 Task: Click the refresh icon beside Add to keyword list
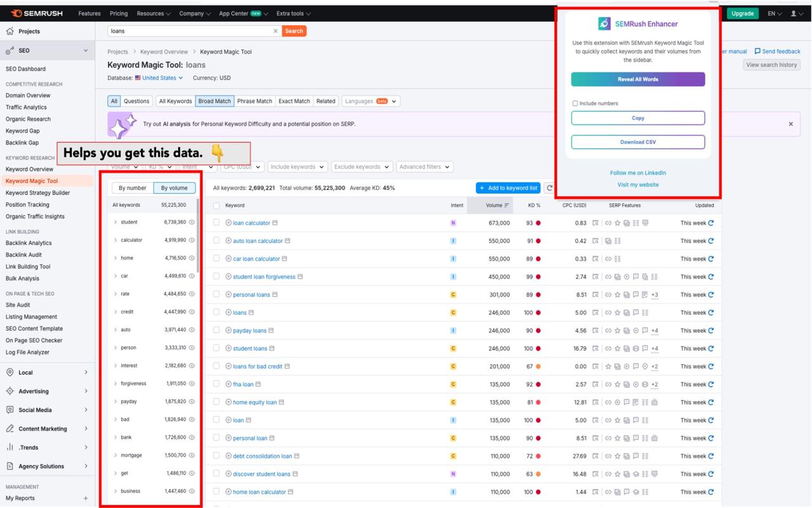click(549, 188)
